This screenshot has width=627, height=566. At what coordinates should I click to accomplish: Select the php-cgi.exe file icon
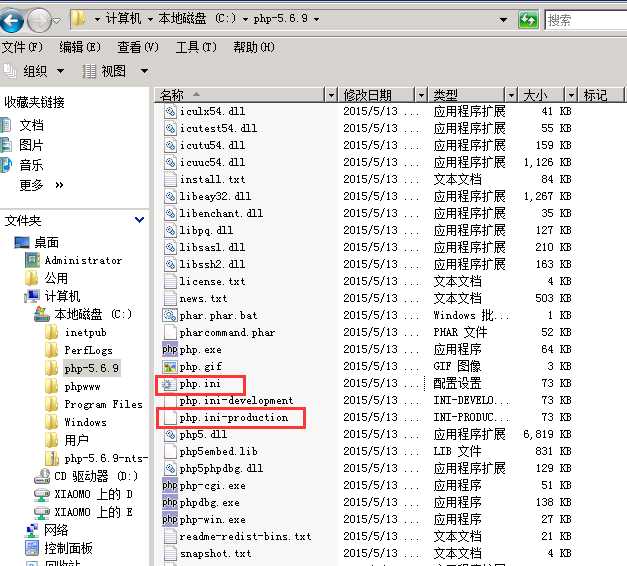tap(170, 486)
